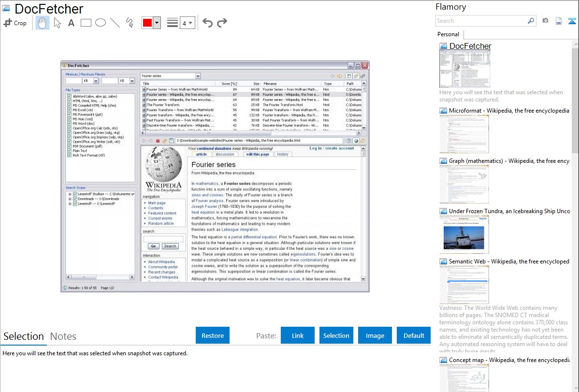Select the Wikipedia discussion tab in snapshot
This screenshot has width=579, height=392.
point(225,155)
